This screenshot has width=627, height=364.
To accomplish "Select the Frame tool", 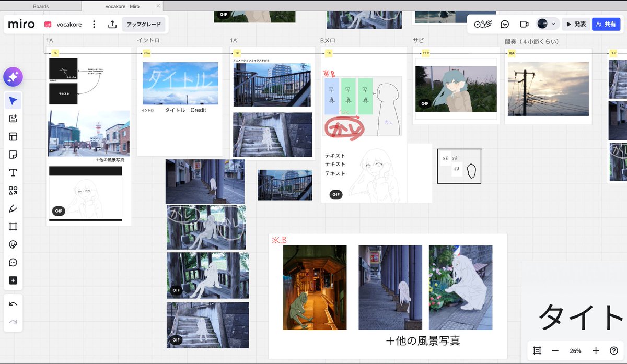I will [13, 227].
